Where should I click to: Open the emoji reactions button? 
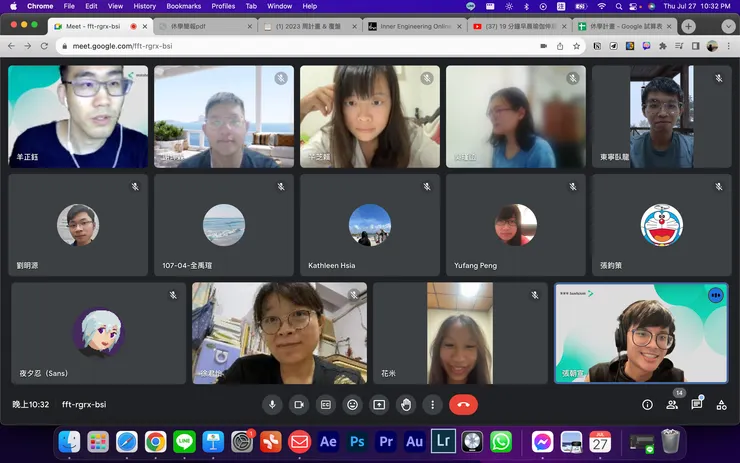(353, 404)
